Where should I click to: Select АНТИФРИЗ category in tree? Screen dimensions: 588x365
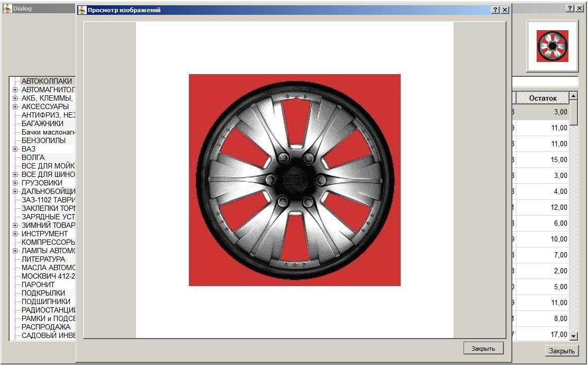coord(48,115)
